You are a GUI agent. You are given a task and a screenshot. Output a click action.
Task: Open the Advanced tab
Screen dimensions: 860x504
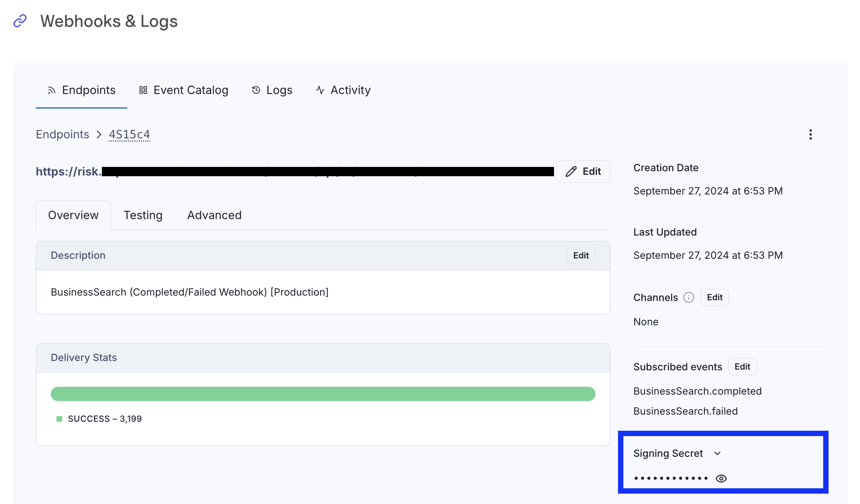point(214,215)
